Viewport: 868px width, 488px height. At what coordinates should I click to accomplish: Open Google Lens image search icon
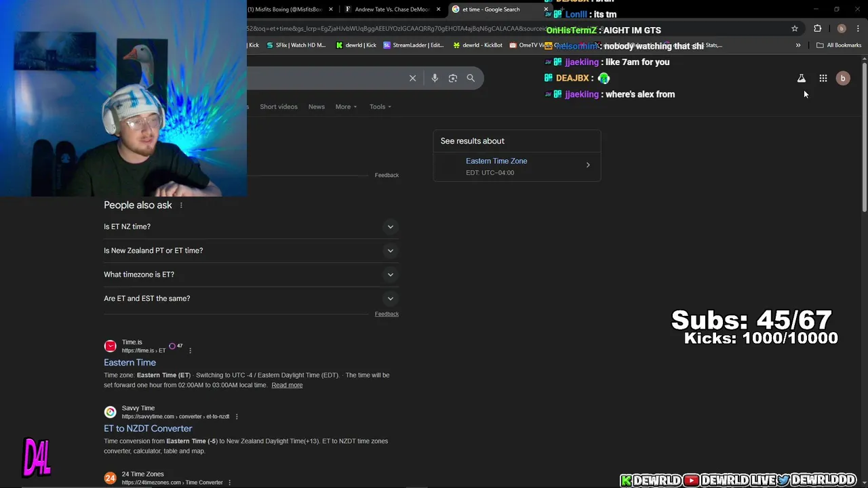pyautogui.click(x=453, y=78)
